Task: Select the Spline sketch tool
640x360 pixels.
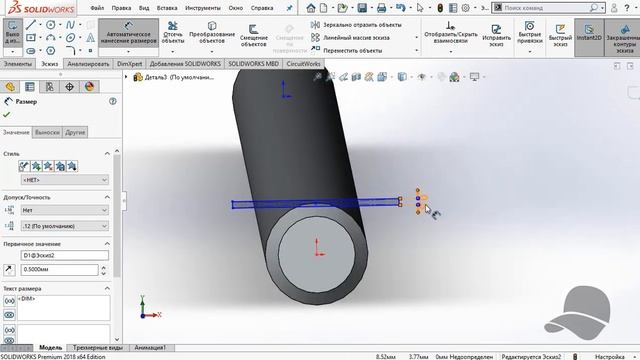Action: click(70, 25)
